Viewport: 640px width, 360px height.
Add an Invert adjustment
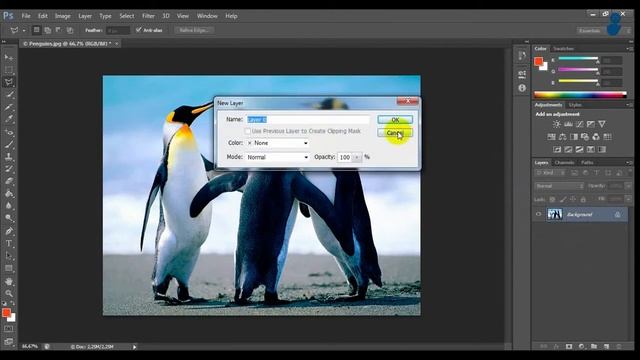point(557,149)
